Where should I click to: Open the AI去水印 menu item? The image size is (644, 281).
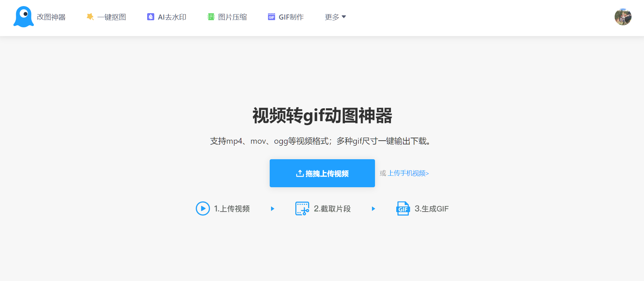pyautogui.click(x=172, y=17)
